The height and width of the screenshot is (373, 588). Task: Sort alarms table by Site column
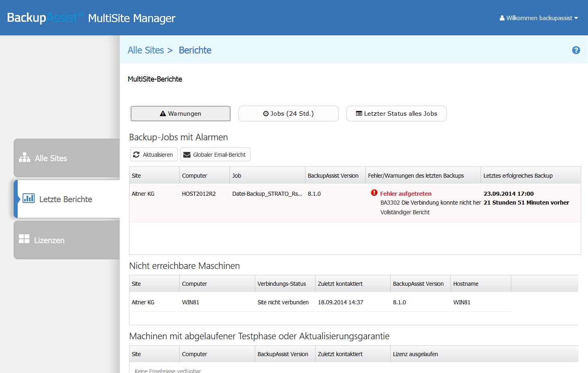(154, 176)
